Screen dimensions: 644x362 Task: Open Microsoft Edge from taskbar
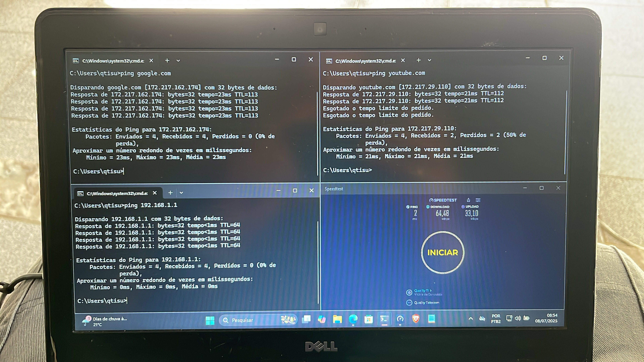pos(353,319)
